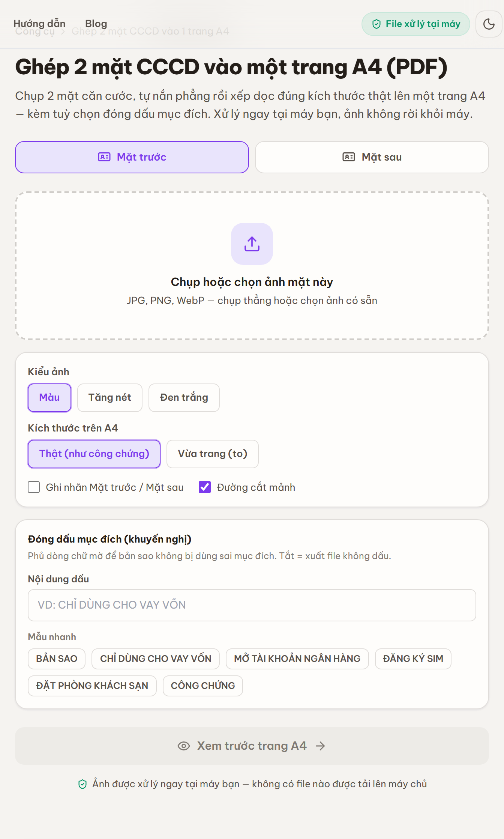Click the ID card icon on the Mặt sau tab
The height and width of the screenshot is (839, 504).
pyautogui.click(x=349, y=157)
